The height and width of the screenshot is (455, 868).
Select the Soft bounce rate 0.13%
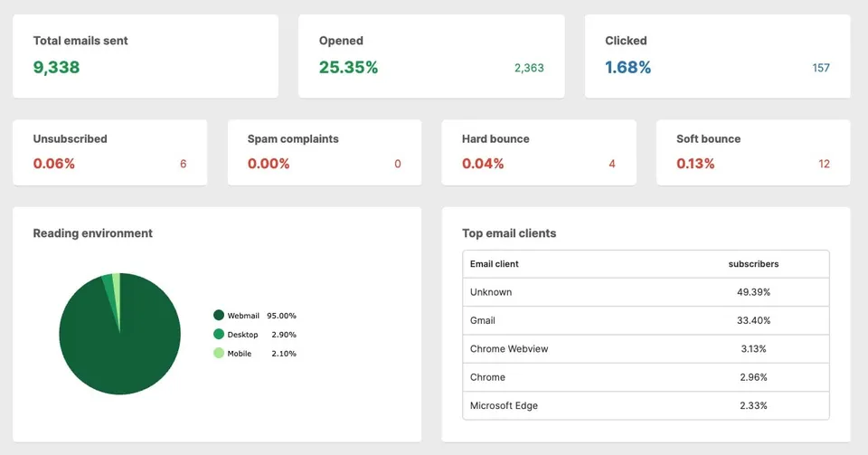695,164
